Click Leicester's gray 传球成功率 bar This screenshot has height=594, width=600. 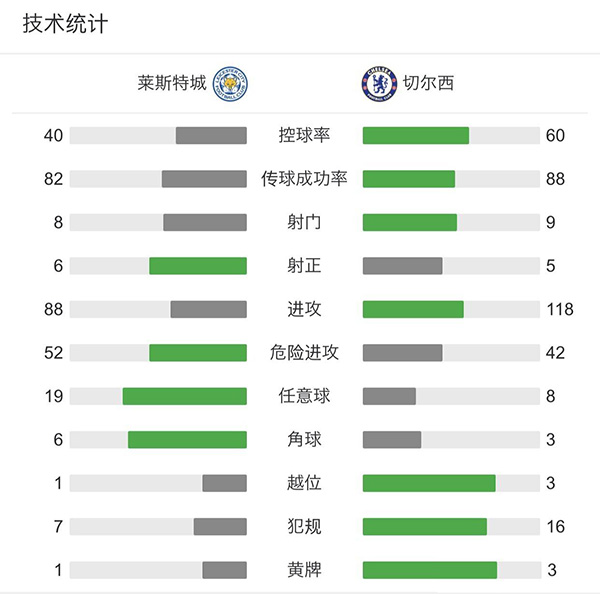pyautogui.click(x=204, y=179)
